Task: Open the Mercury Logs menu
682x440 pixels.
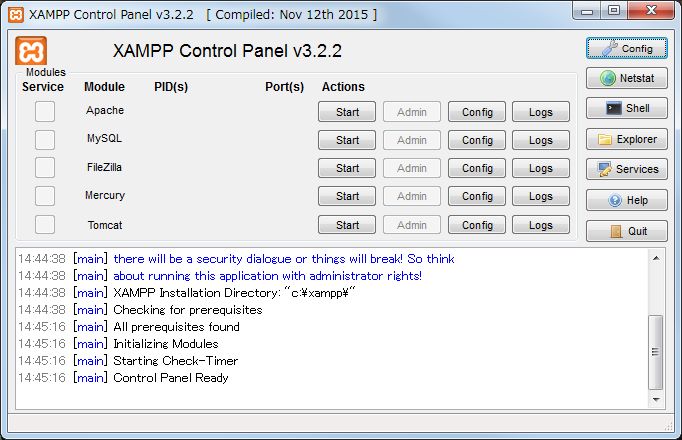Action: pos(541,196)
